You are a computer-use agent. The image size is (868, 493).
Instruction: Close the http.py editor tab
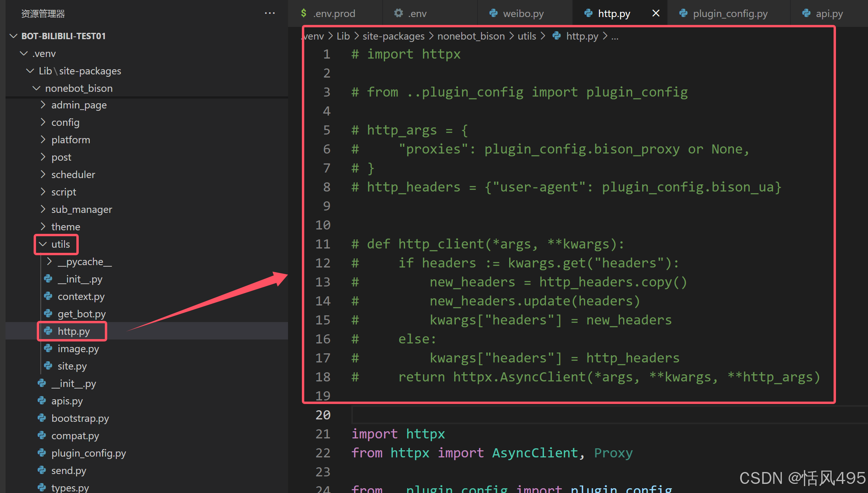[656, 13]
